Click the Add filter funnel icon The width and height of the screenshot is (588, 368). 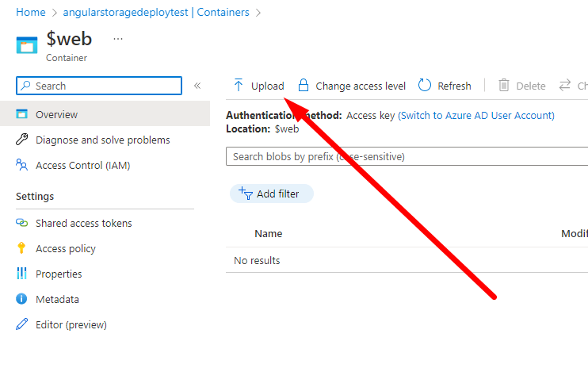tap(246, 194)
